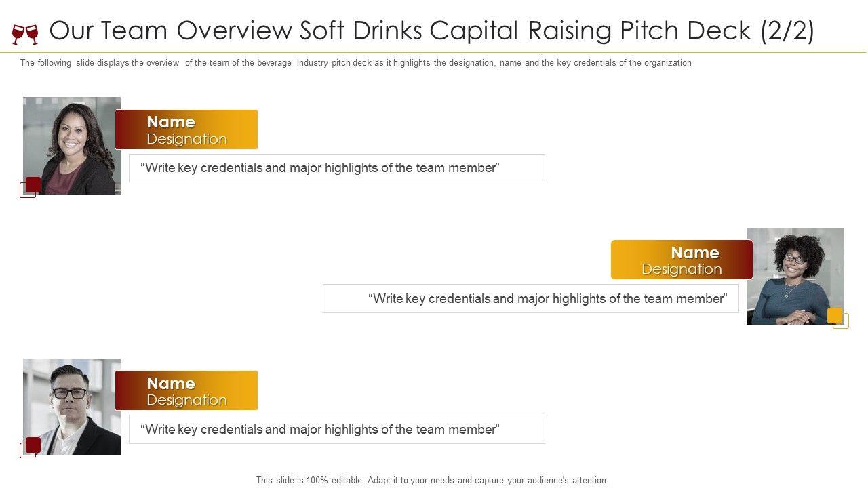Click 'Designation' text next to the afro-haired woman
Screen dimensions: 868x488
click(x=682, y=269)
